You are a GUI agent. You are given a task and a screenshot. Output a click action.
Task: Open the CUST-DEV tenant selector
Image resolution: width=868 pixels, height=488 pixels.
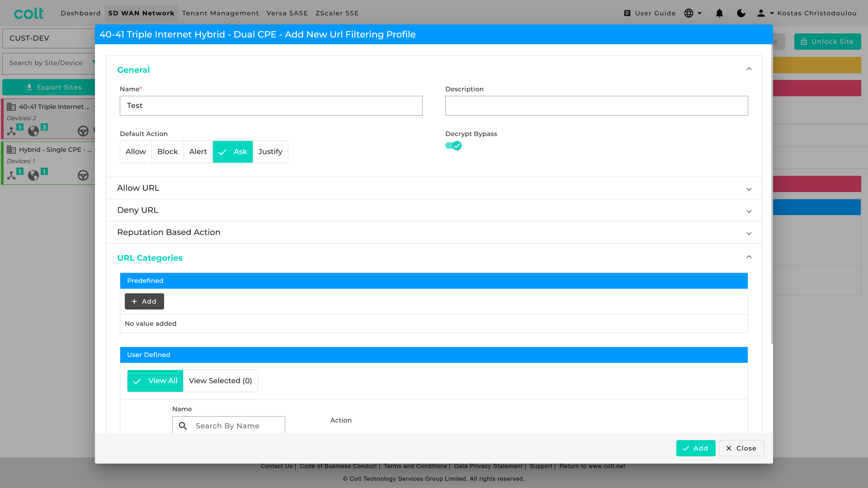click(49, 38)
